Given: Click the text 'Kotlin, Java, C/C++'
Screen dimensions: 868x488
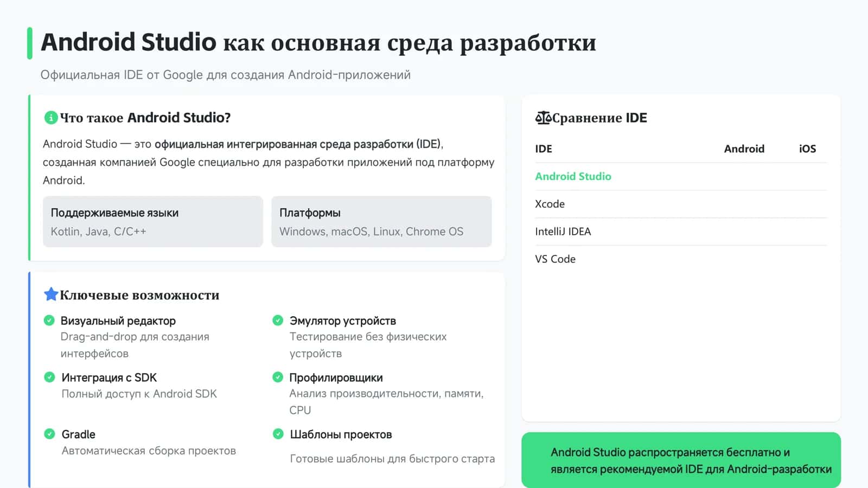Looking at the screenshot, I should (x=99, y=232).
